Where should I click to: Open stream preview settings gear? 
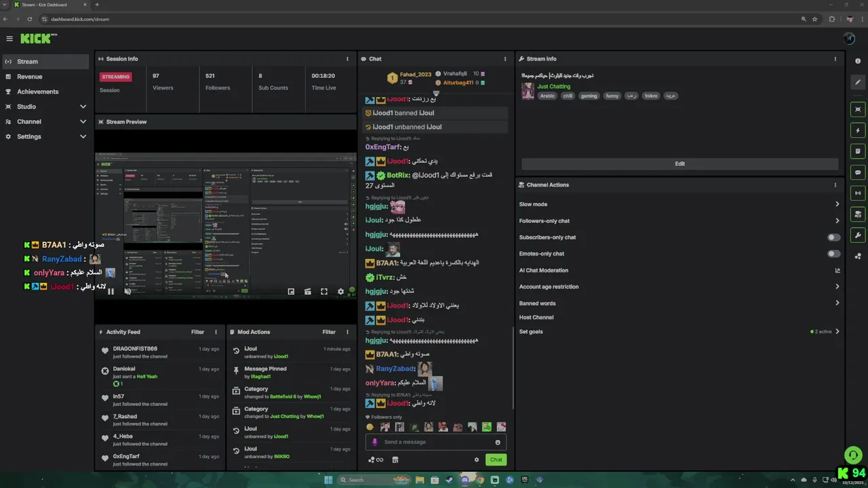[x=340, y=291]
